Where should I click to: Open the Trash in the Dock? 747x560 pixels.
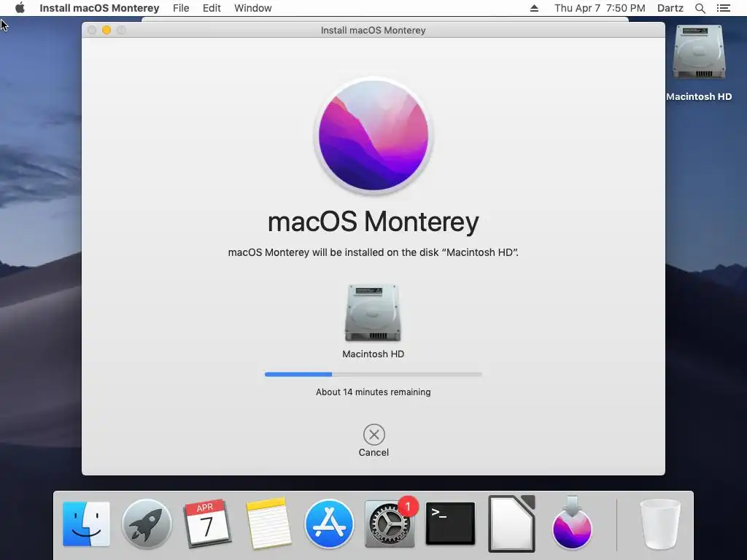(659, 524)
